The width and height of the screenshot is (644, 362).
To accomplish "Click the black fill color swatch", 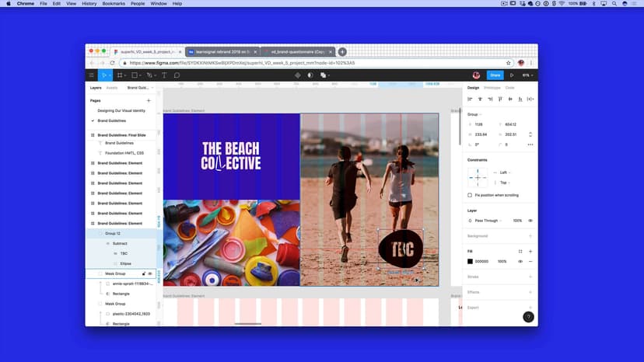I will tap(470, 261).
